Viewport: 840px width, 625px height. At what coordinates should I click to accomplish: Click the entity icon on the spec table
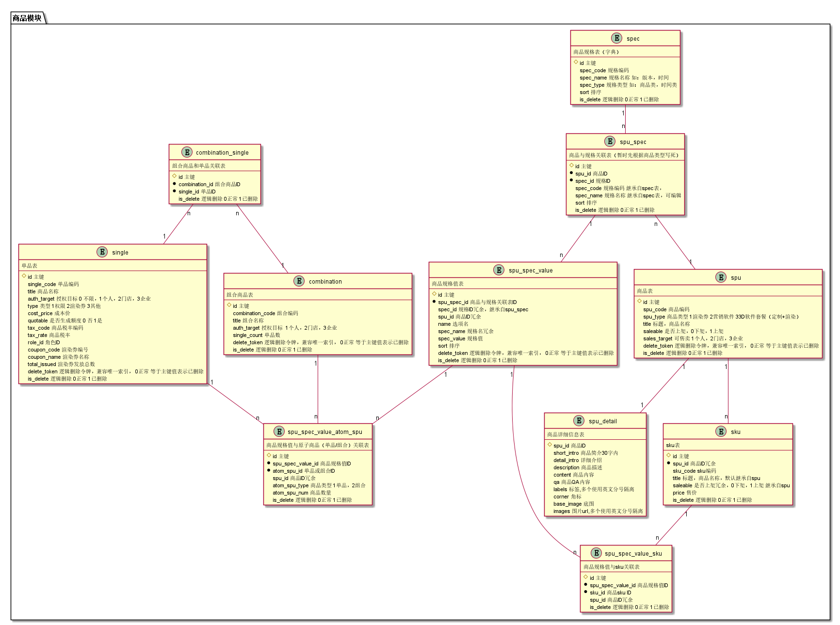[616, 38]
